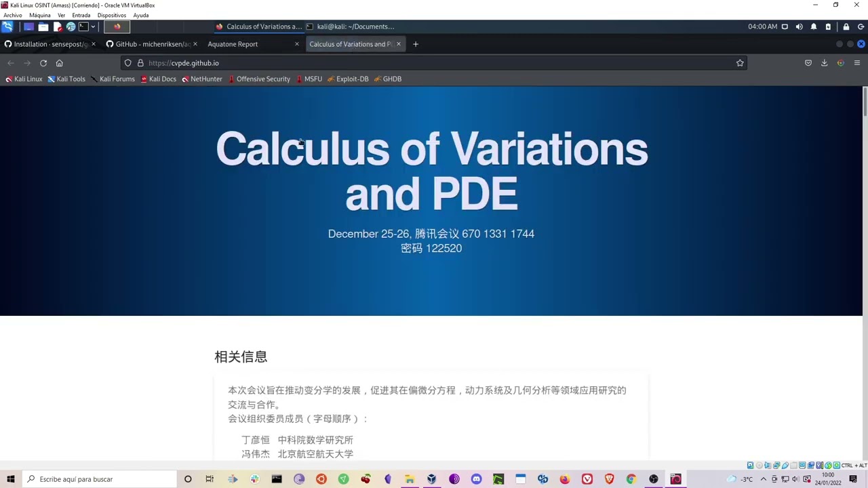Open tracking protection shield panel
The image size is (868, 488).
[127, 63]
